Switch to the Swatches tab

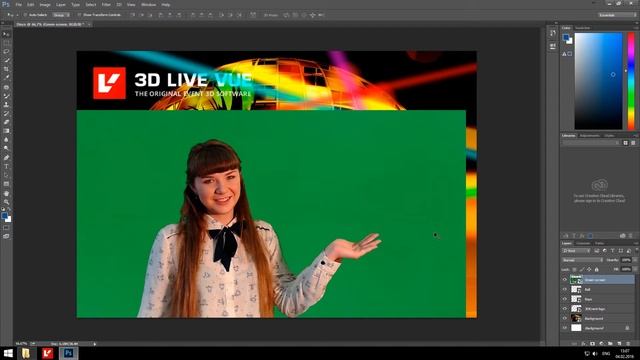point(582,28)
